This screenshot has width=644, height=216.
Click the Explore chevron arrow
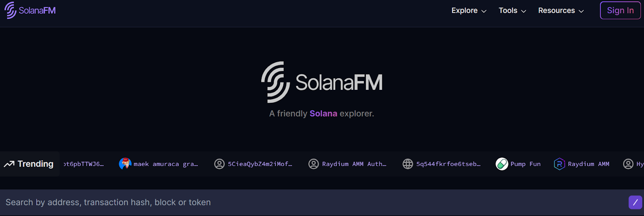pos(484,11)
